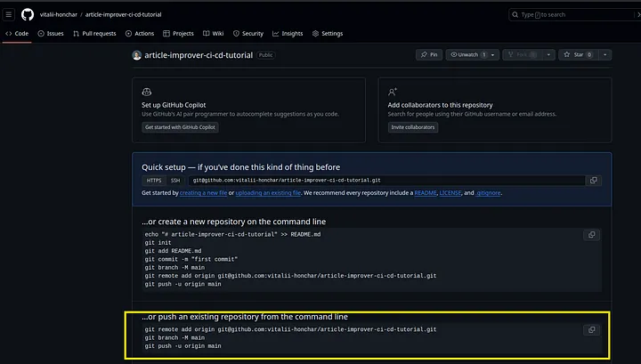Click 'Add collaborators to this repository' heading
The width and height of the screenshot is (641, 364).
pyautogui.click(x=441, y=105)
